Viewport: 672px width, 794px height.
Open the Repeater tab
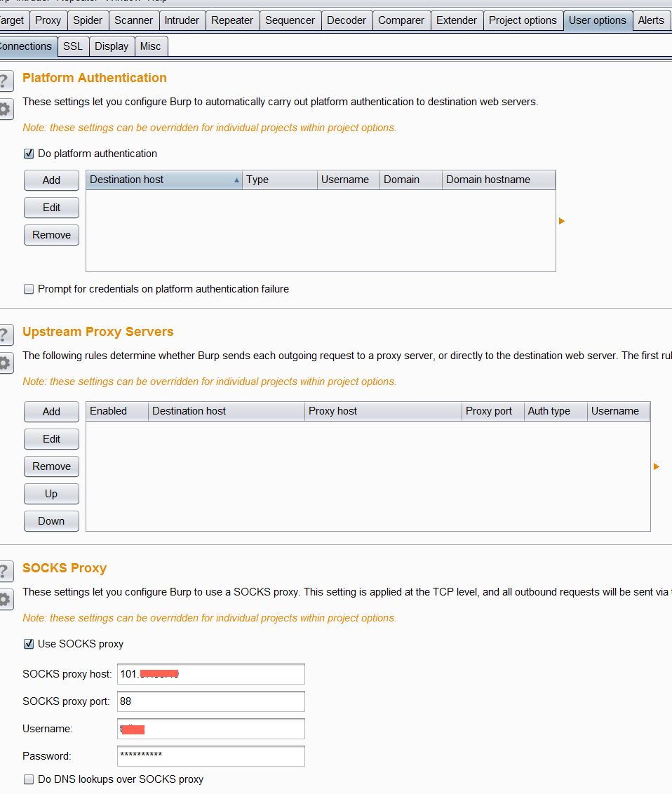click(x=232, y=21)
